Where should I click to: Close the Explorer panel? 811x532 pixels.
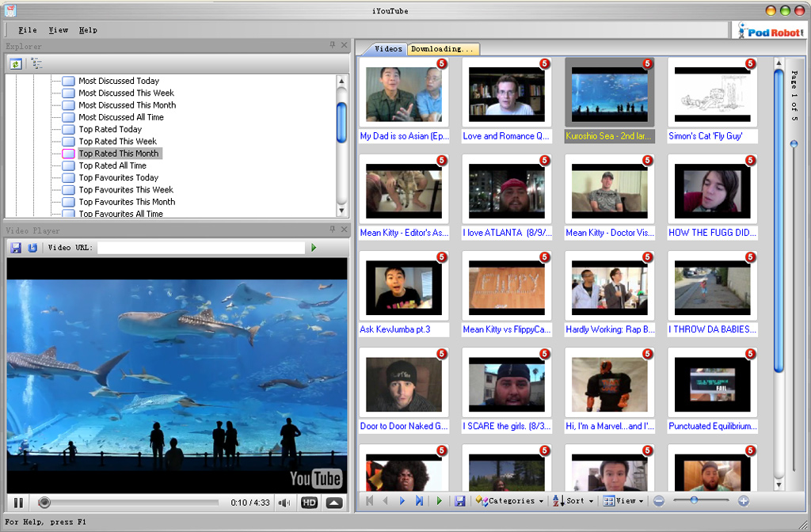tap(344, 45)
